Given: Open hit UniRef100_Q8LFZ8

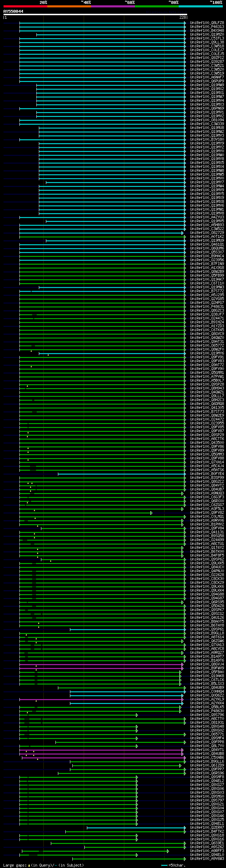Looking at the screenshot, I should pyautogui.click(x=207, y=23).
